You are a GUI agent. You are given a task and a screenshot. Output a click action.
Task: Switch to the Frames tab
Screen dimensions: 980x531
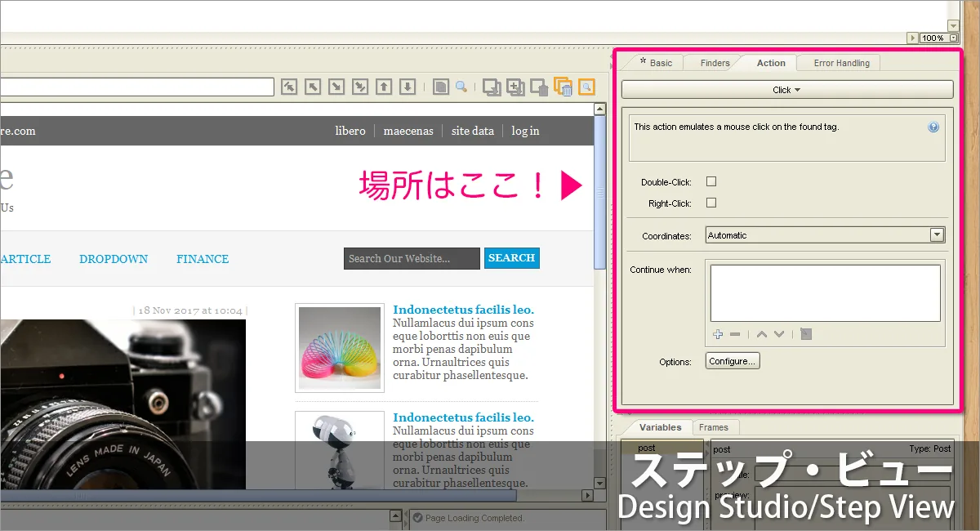click(714, 427)
